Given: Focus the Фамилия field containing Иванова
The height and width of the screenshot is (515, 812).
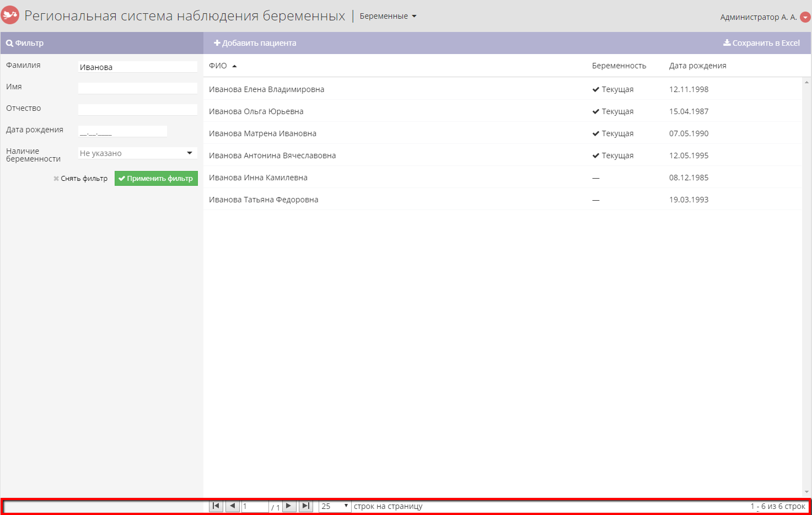Looking at the screenshot, I should [138, 67].
